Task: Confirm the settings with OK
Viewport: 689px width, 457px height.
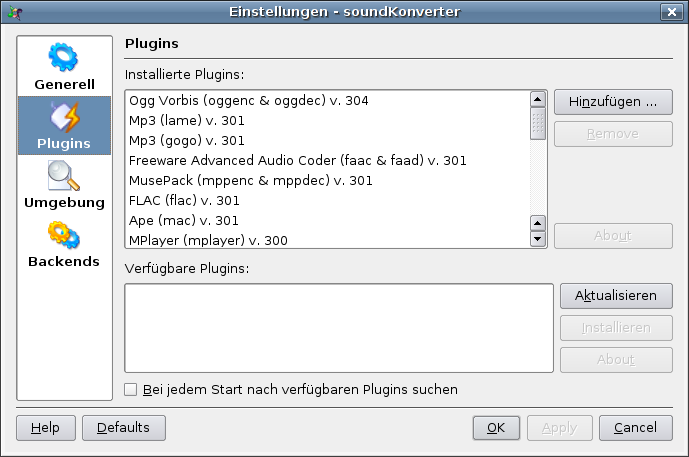Action: pos(496,428)
